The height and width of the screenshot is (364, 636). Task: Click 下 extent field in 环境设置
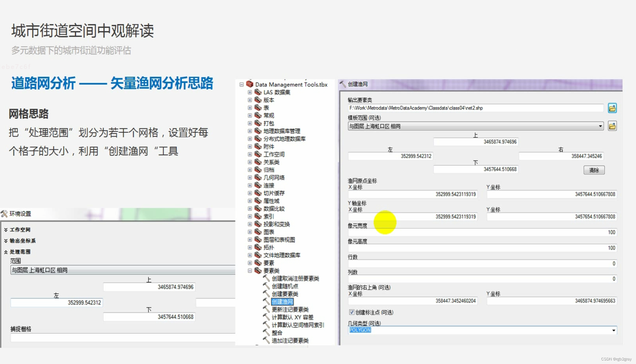[x=149, y=317]
